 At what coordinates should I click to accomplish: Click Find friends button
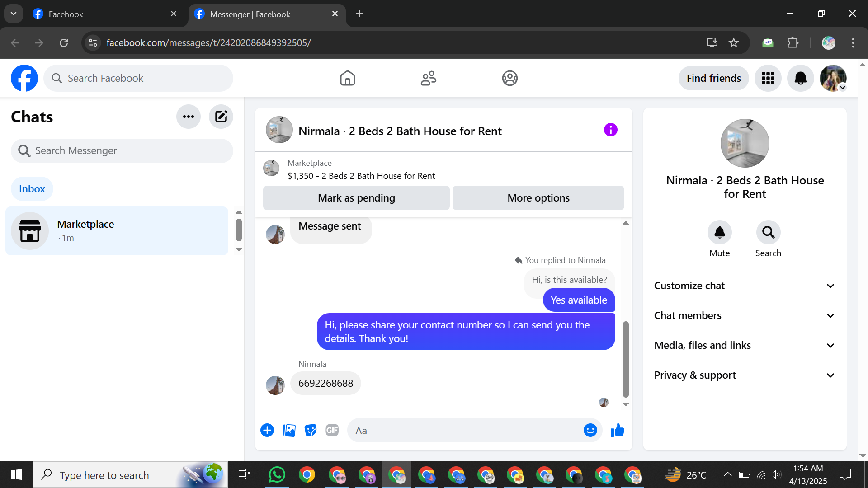[x=713, y=78]
